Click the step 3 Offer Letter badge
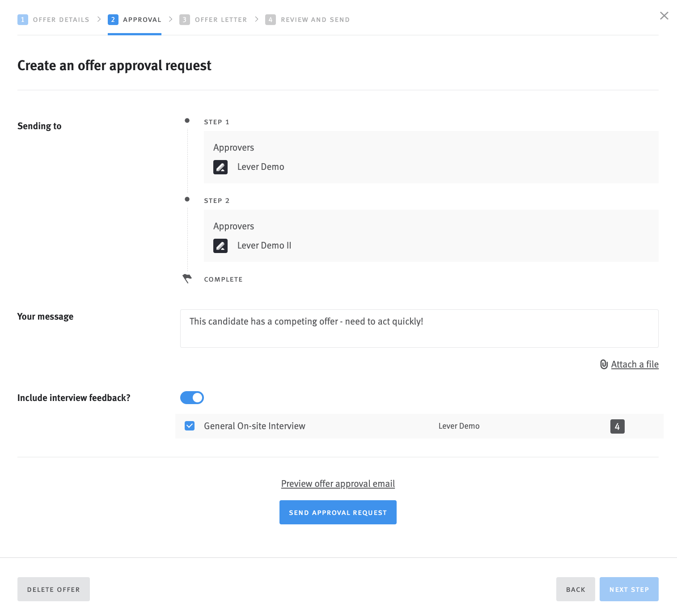Screen dimensions: 677x616 coord(185,19)
